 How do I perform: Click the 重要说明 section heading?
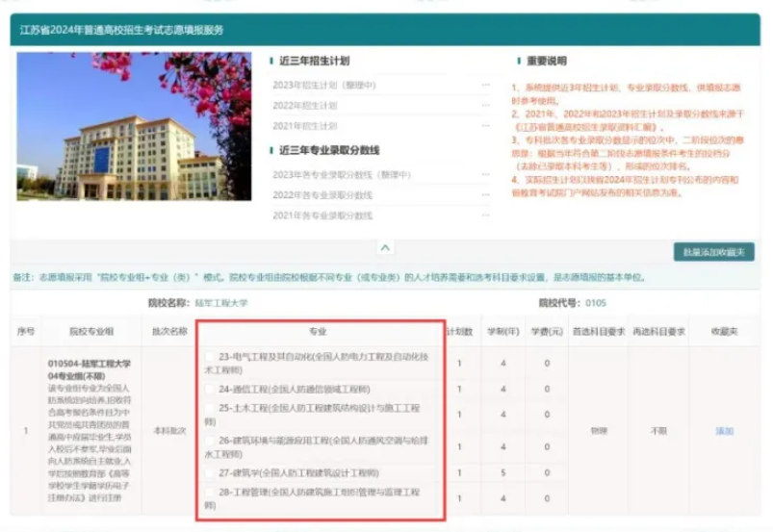(547, 61)
